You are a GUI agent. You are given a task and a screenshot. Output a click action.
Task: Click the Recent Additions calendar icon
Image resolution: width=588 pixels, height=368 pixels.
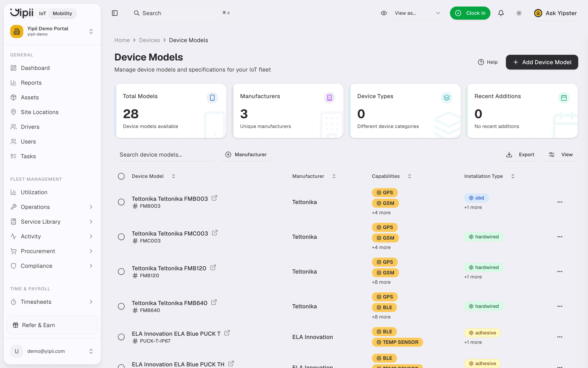[x=564, y=98]
